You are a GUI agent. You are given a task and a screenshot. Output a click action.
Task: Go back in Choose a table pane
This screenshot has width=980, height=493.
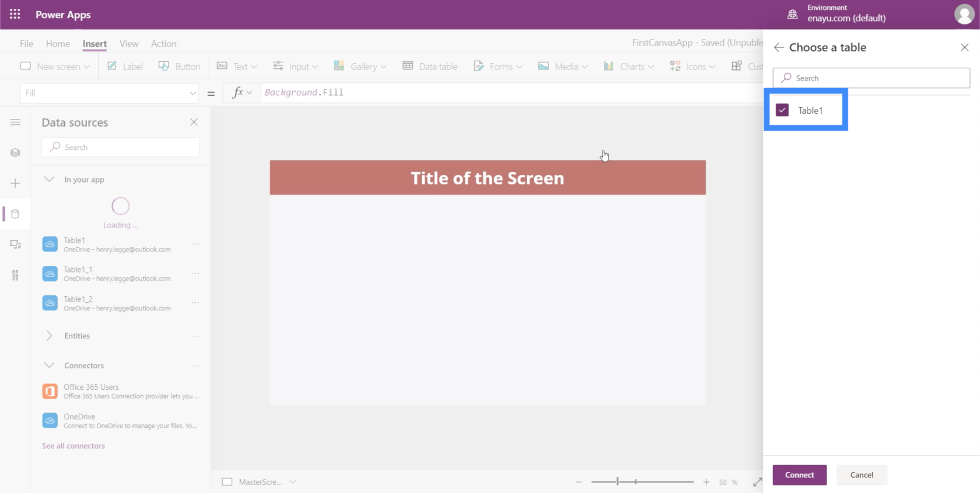pos(779,47)
